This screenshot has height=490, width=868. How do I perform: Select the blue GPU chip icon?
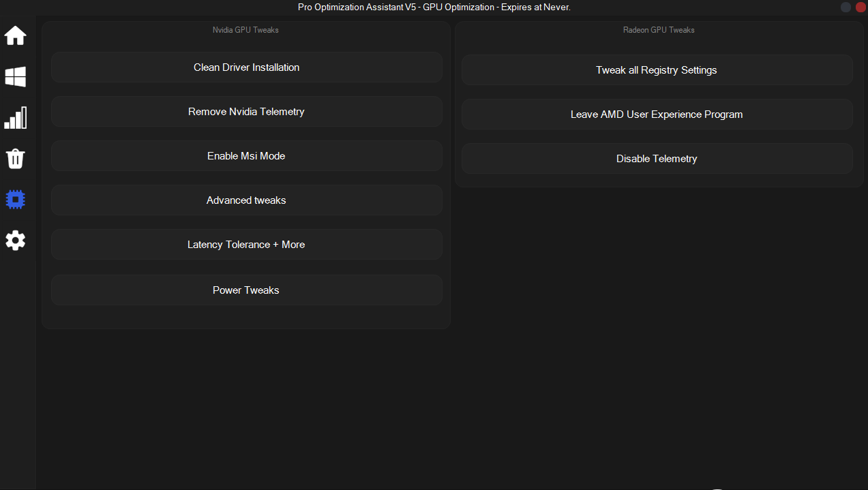click(16, 200)
